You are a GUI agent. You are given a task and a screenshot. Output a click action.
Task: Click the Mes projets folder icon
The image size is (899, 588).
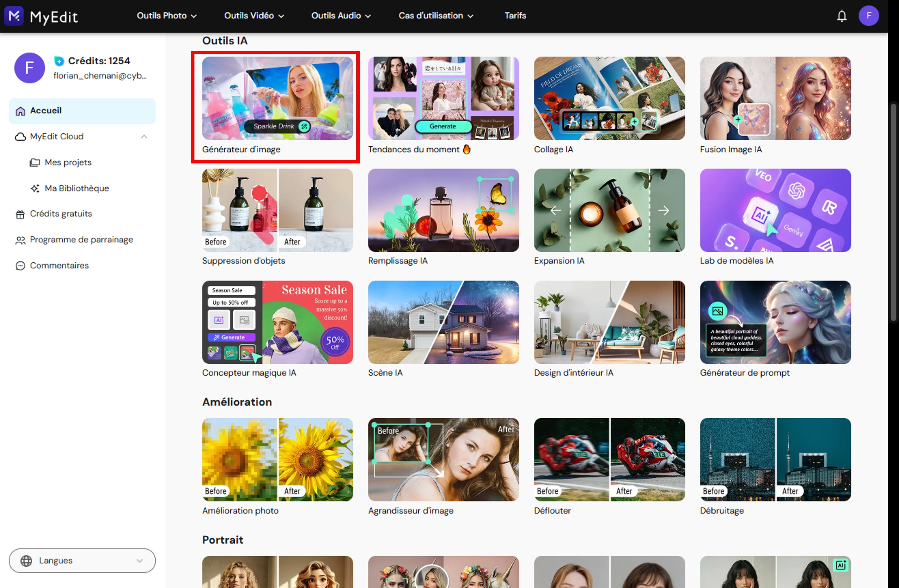point(35,163)
